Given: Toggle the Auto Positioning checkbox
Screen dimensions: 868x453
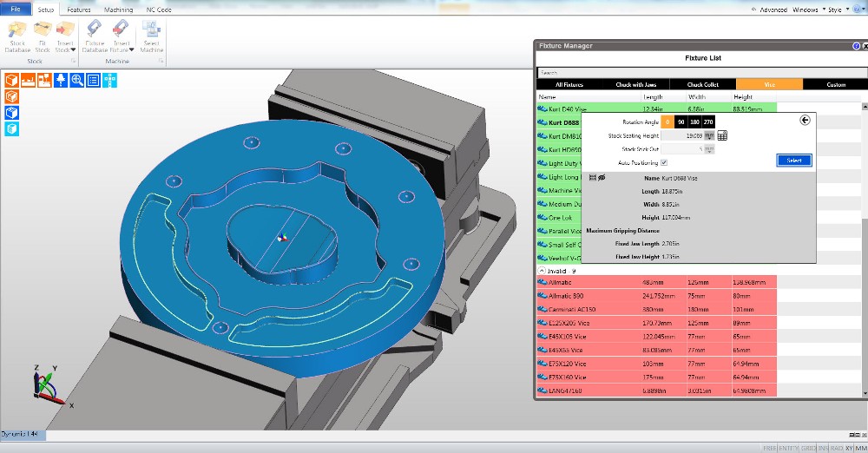Looking at the screenshot, I should tap(664, 162).
